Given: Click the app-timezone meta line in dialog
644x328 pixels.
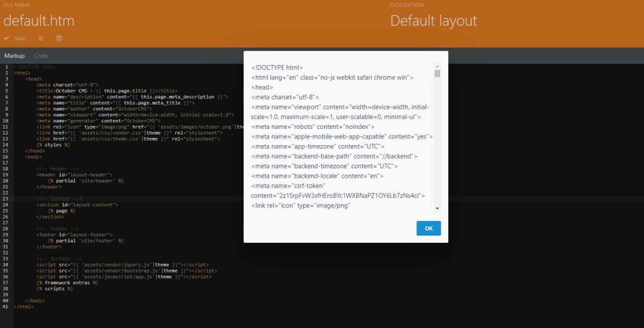Looking at the screenshot, I should (x=317, y=147).
